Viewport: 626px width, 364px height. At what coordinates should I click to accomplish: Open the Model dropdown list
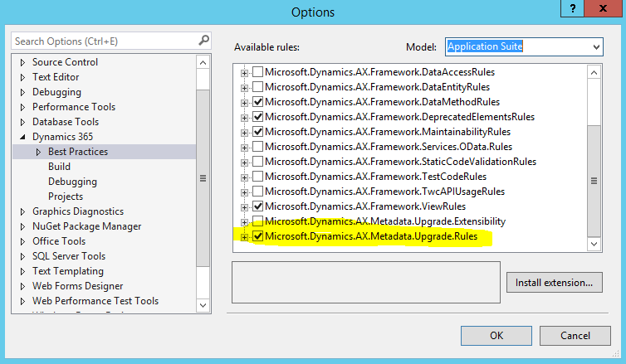coord(596,47)
